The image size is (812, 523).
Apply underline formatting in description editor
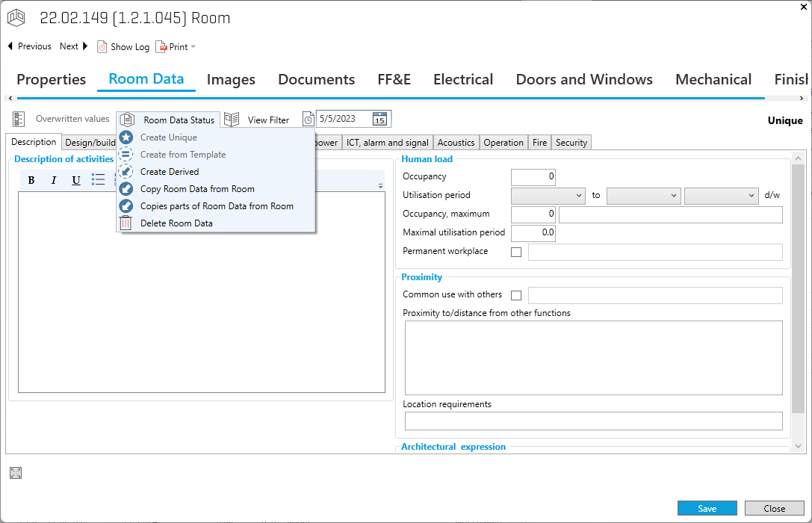coord(76,180)
